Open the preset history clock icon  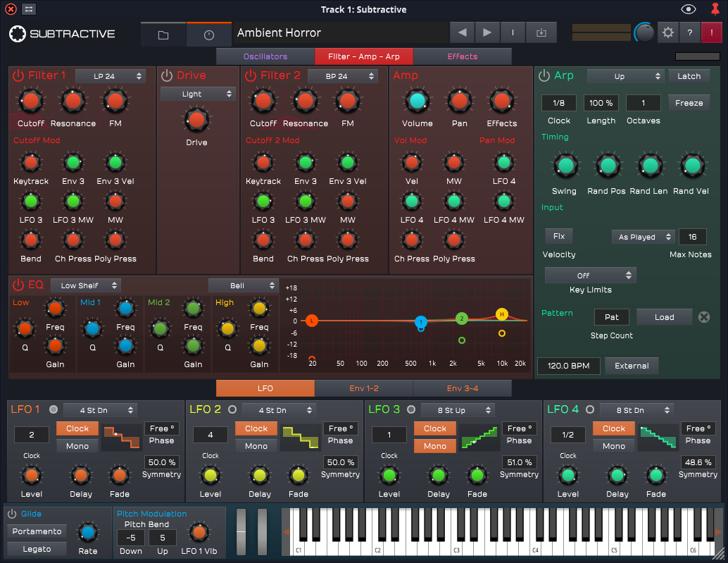click(x=209, y=35)
